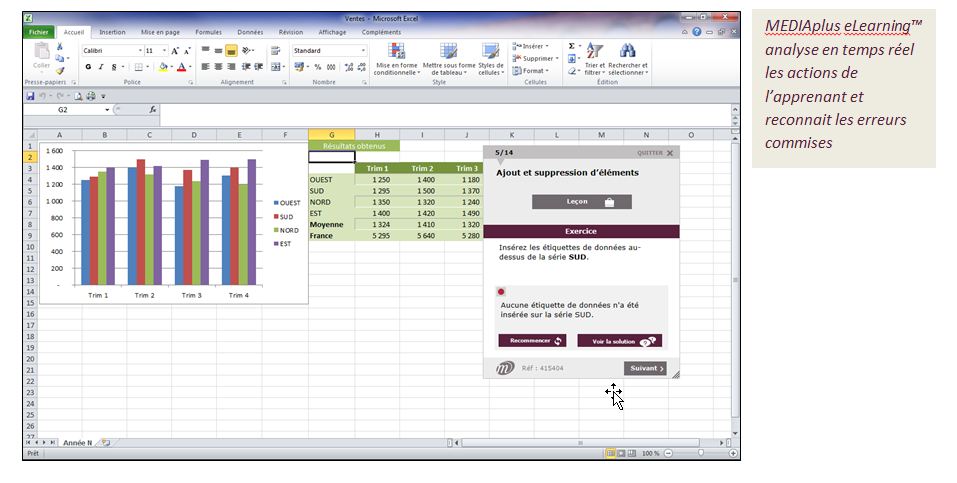This screenshot has width=957, height=483.
Task: Decrease font size with the small A icon
Action: [187, 51]
